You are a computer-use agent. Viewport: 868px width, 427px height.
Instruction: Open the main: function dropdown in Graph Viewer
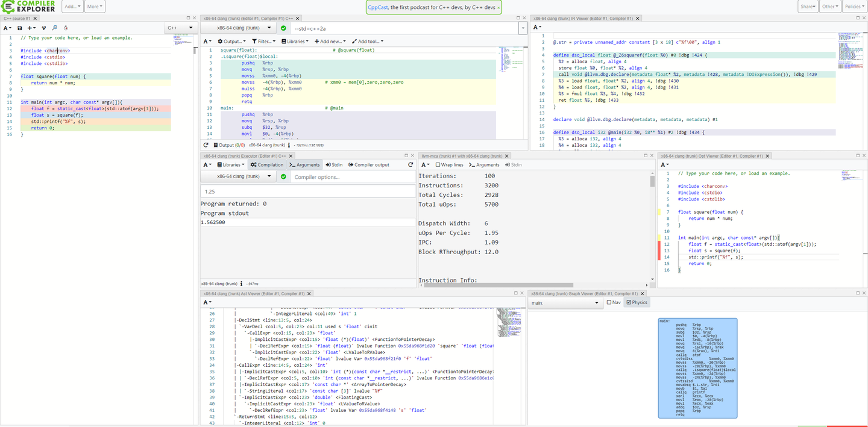coord(565,302)
